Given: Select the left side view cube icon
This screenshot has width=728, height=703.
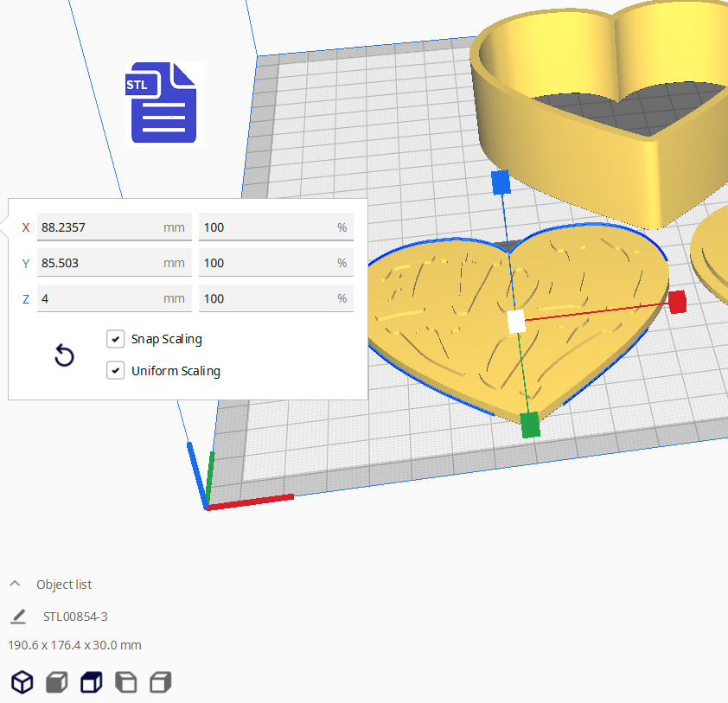Looking at the screenshot, I should (125, 682).
